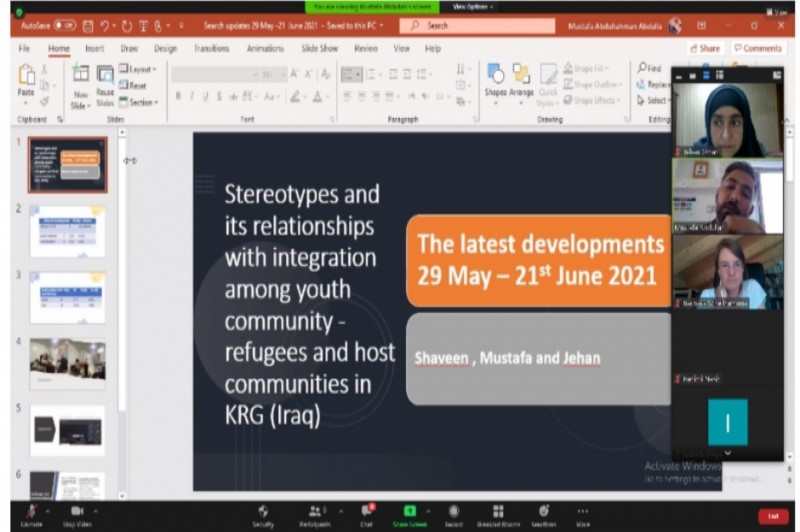
Task: Open audio options arrow next to Unmute
Action: point(48,510)
